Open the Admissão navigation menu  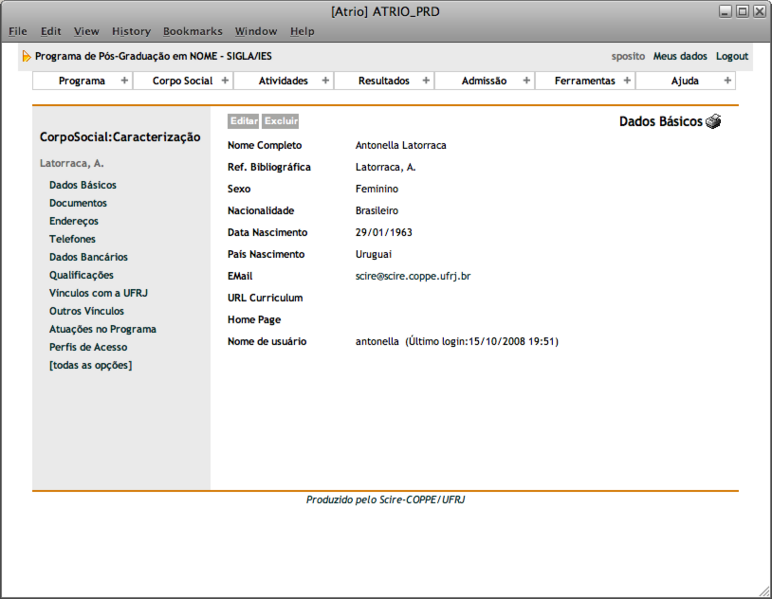point(484,81)
